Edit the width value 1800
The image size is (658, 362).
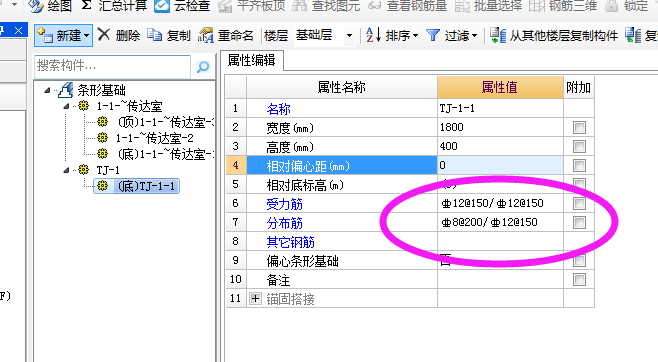500,127
